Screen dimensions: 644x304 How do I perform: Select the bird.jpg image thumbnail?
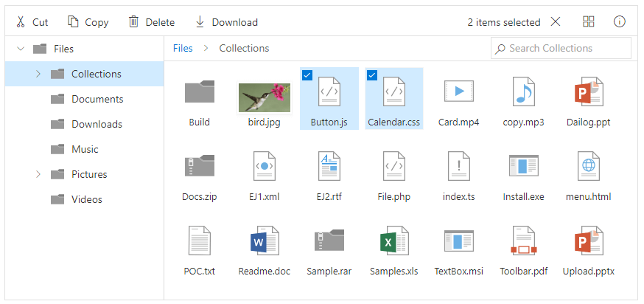tap(264, 96)
